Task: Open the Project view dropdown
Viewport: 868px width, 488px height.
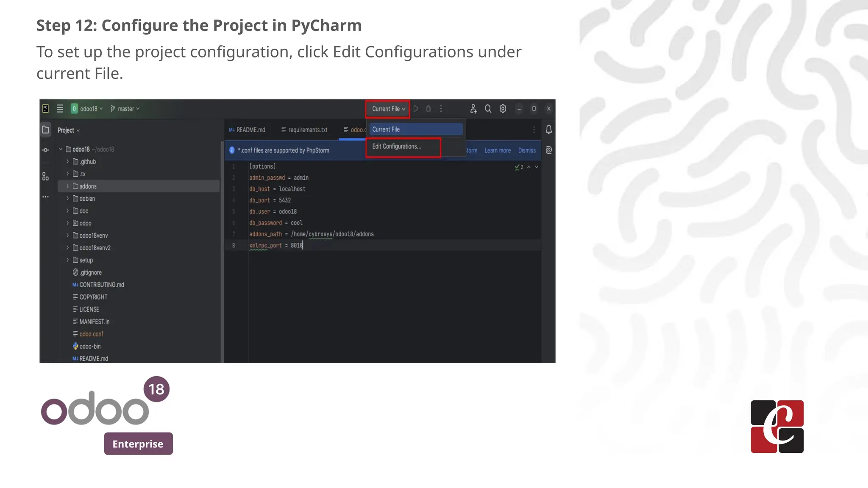Action: coord(69,130)
